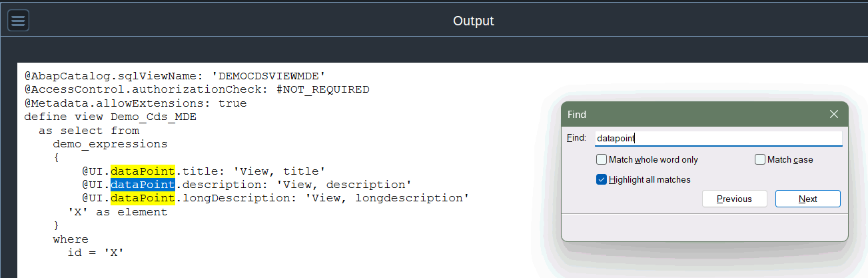Click the highlighted dataPoint in the title line
Screen dimensions: 868x278
(x=143, y=171)
